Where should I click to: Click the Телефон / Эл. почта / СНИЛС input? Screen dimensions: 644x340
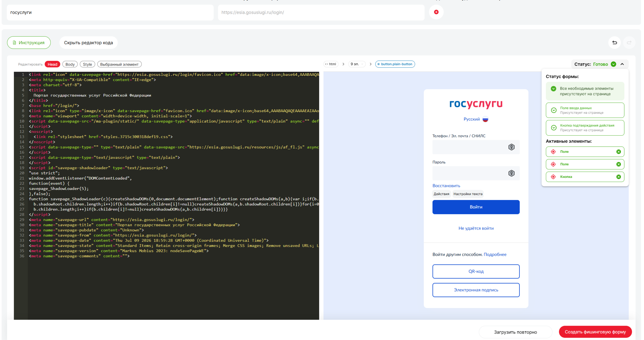pyautogui.click(x=476, y=147)
